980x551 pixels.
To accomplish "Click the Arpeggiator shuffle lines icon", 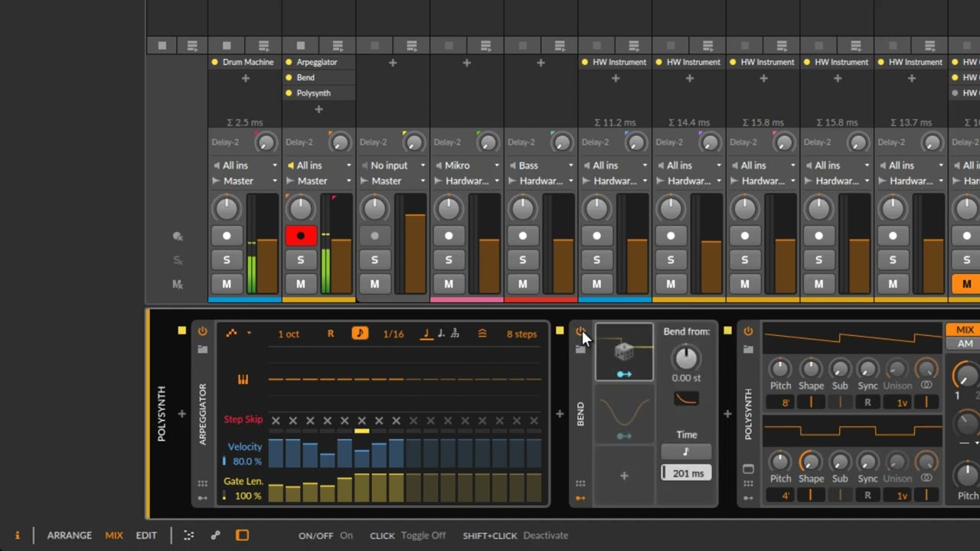I will 482,334.
